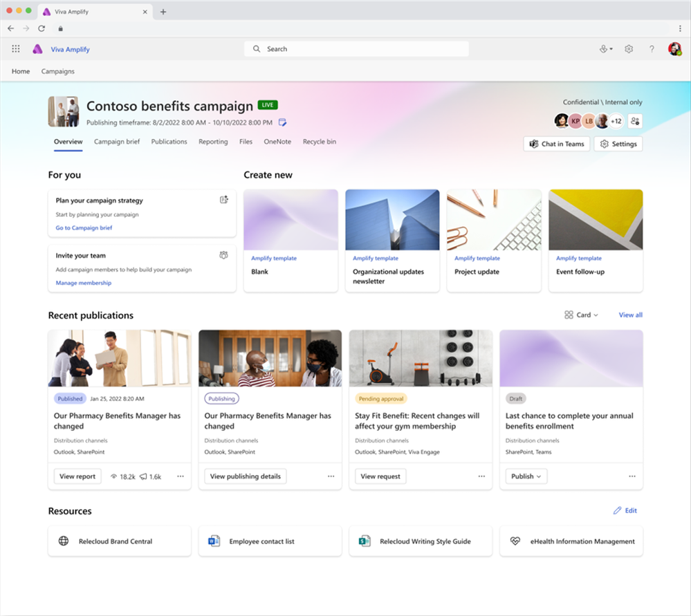
Task: Click View request button
Action: tap(380, 476)
